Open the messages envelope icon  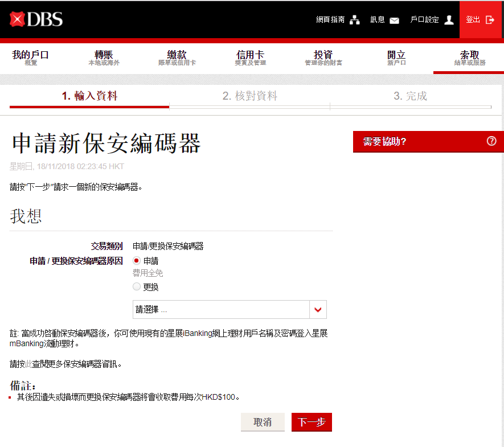[394, 20]
